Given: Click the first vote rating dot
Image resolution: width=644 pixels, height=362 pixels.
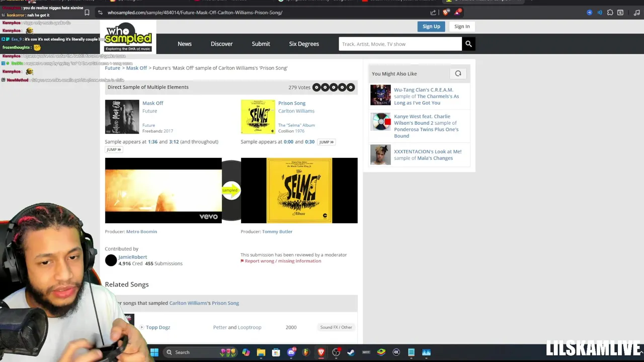Looking at the screenshot, I should [316, 87].
